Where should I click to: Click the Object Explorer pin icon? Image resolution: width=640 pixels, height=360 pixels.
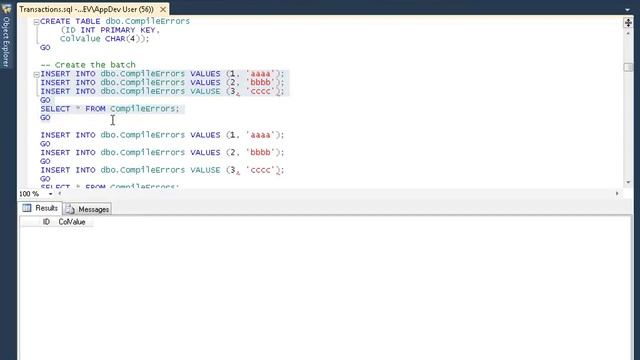(6, 8)
